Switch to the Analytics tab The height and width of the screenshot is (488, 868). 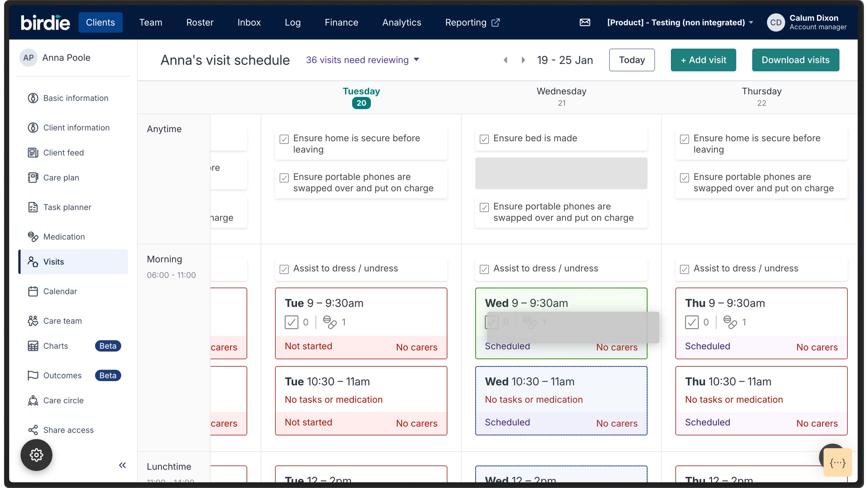coord(401,23)
